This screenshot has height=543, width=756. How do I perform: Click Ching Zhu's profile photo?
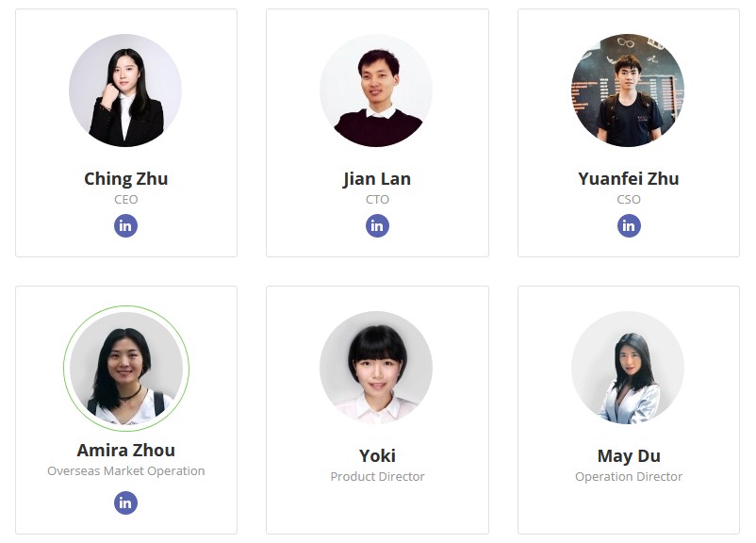(x=126, y=90)
